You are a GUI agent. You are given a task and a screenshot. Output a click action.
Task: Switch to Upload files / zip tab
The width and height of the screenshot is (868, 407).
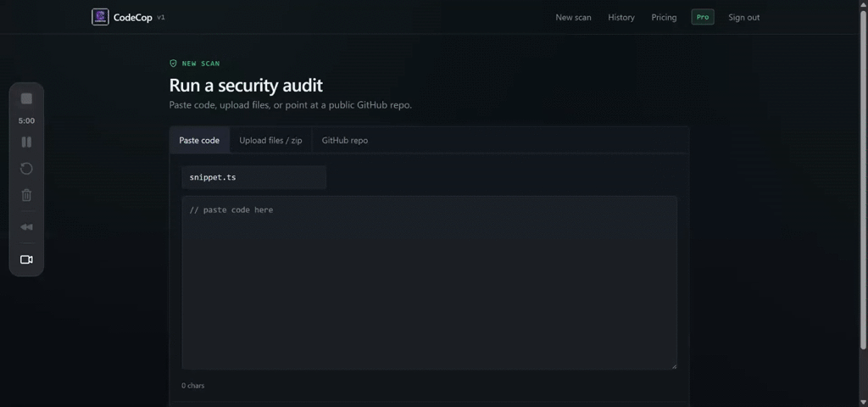pos(270,140)
